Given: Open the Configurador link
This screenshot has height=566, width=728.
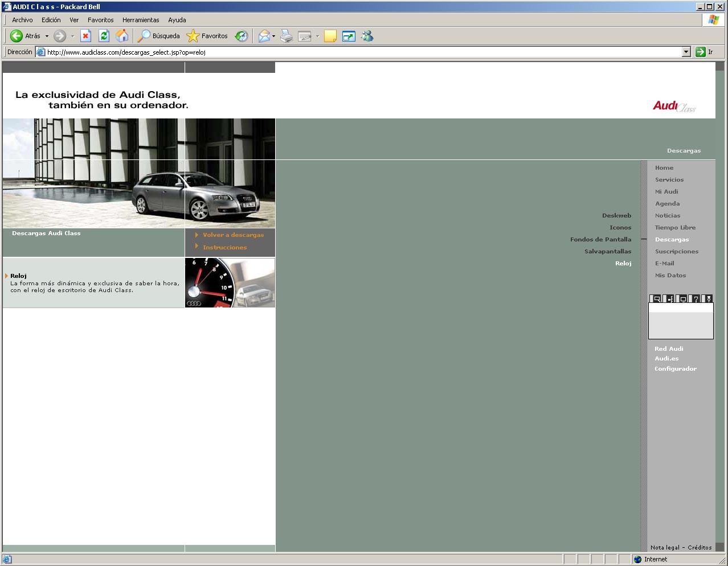Looking at the screenshot, I should coord(675,368).
